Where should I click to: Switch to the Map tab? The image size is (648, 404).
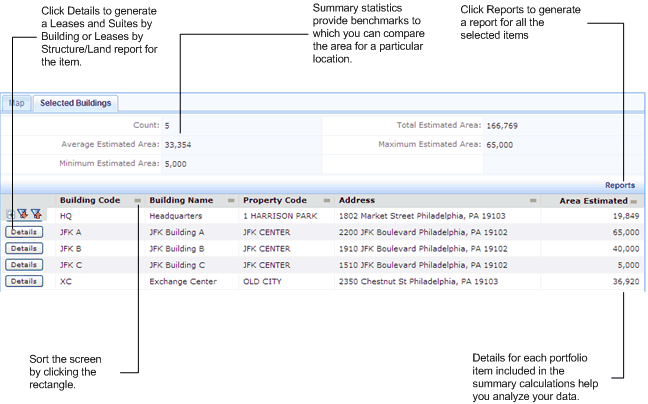tap(17, 103)
